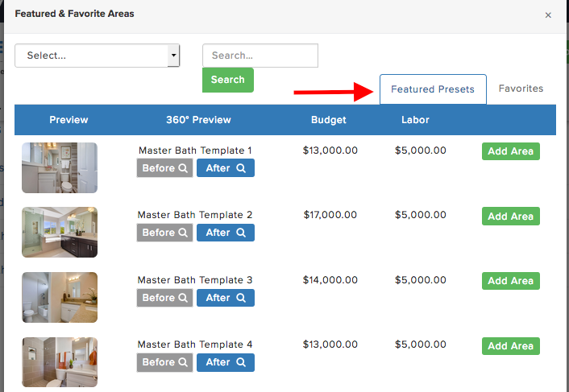Add Area for Master Bath Template 1
The width and height of the screenshot is (569, 392).
click(x=510, y=151)
